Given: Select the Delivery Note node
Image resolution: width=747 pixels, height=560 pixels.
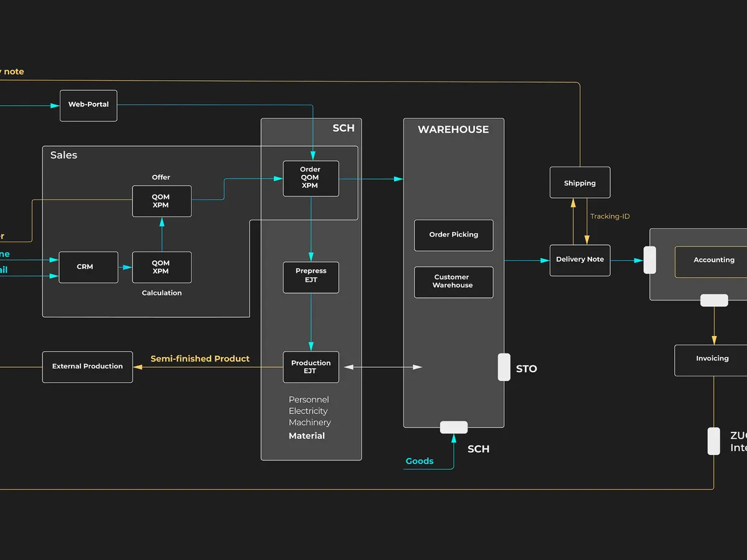Looking at the screenshot, I should (x=580, y=260).
